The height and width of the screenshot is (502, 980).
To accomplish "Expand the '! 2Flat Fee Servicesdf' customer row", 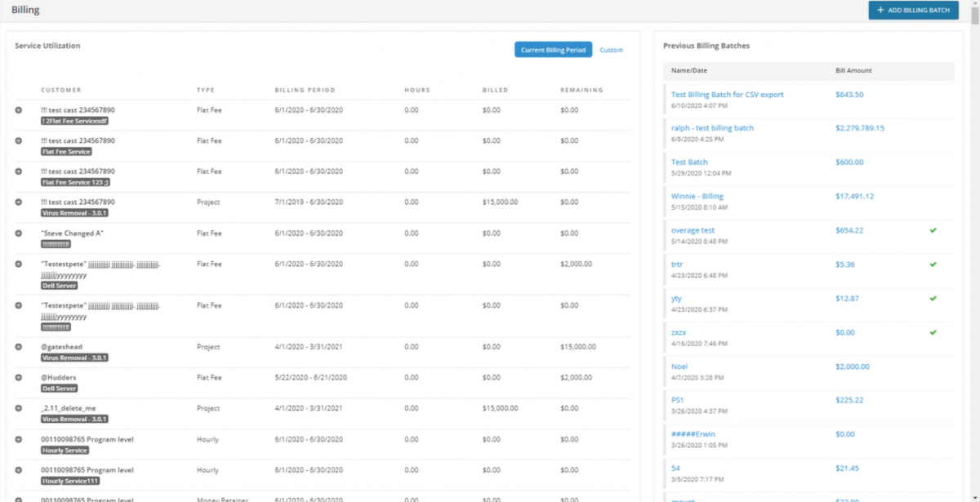I will pos(19,110).
